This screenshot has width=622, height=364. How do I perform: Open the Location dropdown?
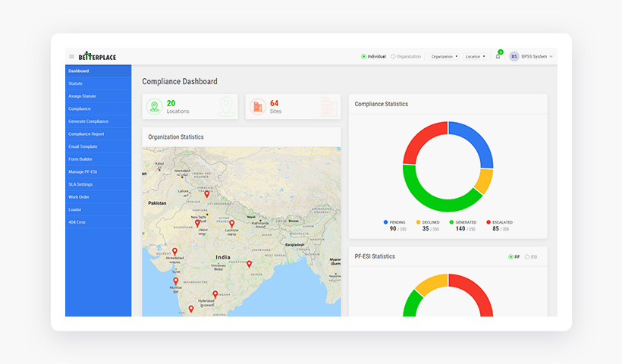click(x=475, y=57)
